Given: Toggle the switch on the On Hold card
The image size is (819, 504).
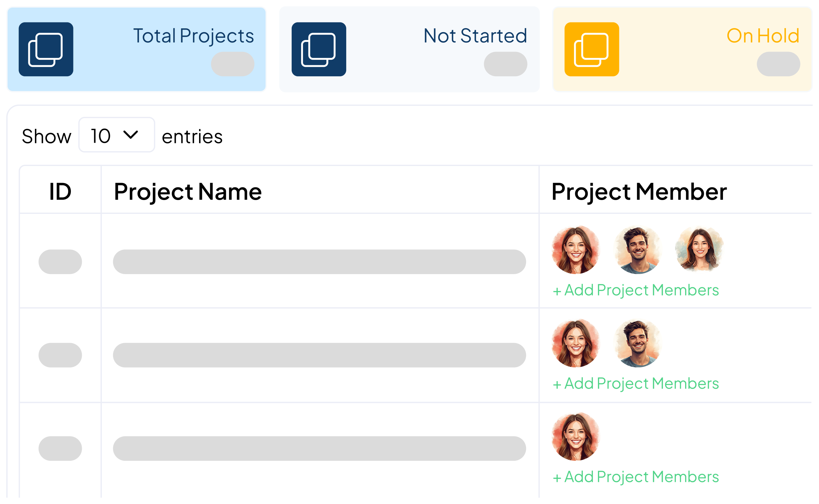Looking at the screenshot, I should 778,64.
